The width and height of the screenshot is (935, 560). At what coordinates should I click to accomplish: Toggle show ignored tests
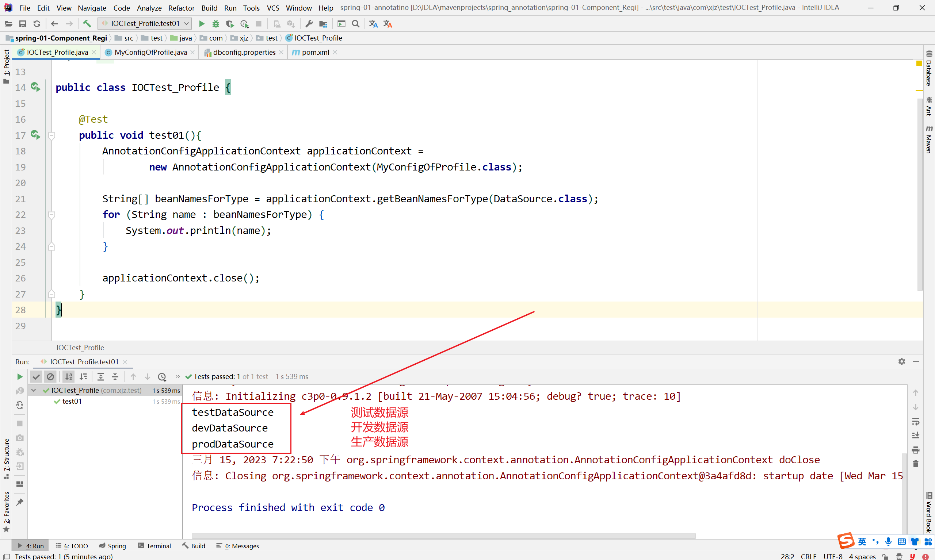coord(50,377)
